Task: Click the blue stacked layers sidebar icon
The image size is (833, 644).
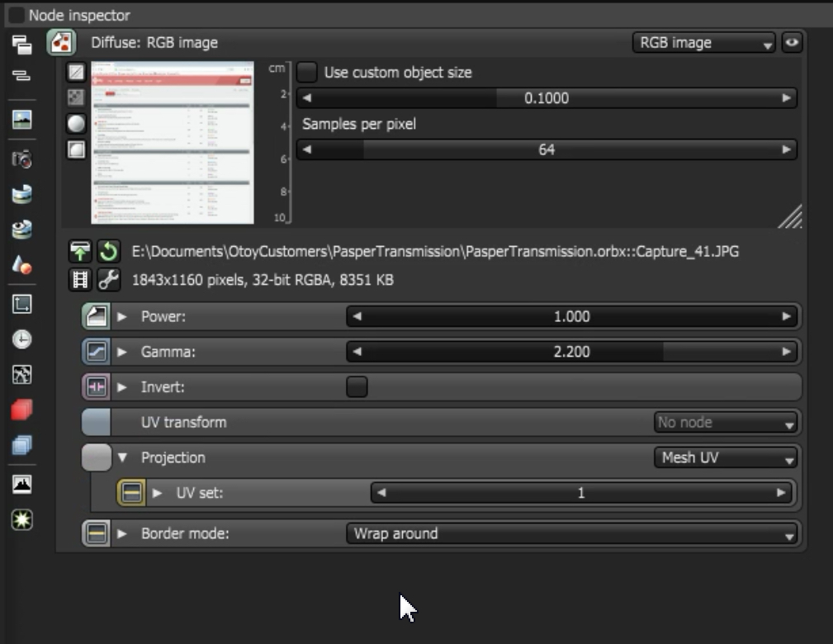Action: (21, 445)
